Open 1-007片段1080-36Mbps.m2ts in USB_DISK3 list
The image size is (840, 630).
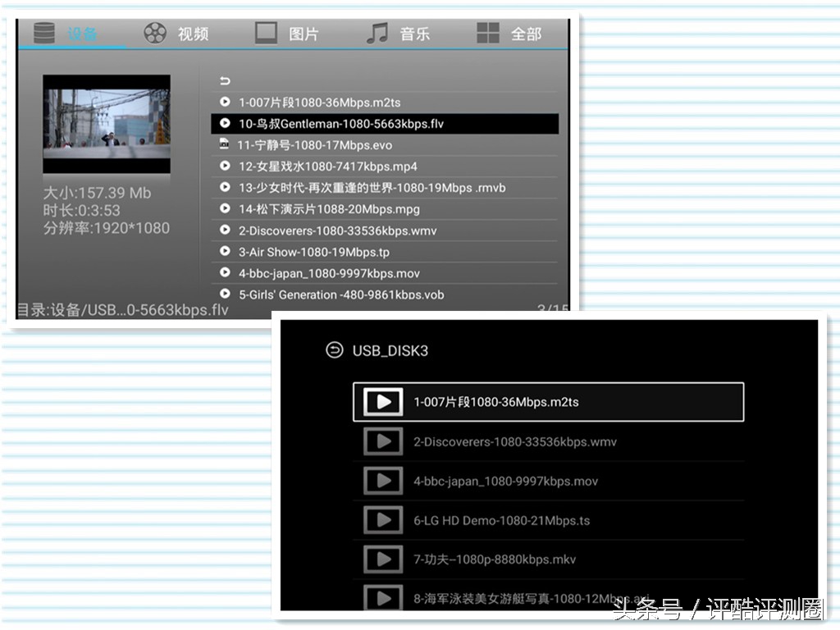(548, 402)
